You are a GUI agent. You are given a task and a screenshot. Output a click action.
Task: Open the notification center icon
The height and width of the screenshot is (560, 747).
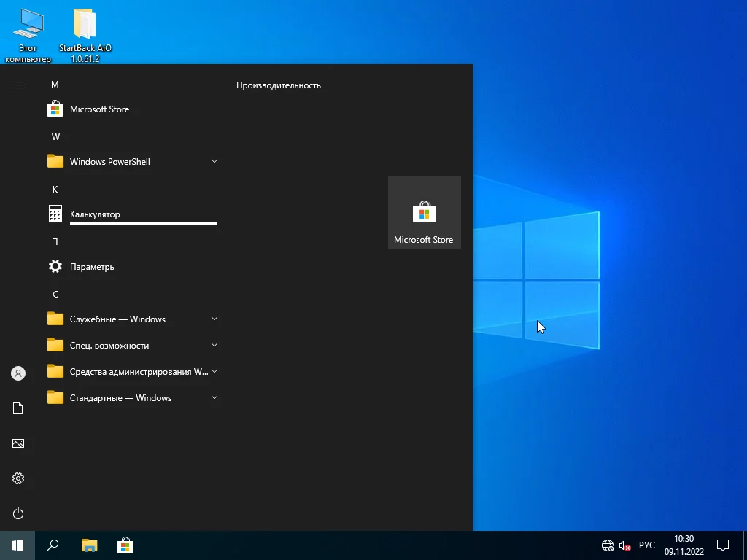coord(723,545)
